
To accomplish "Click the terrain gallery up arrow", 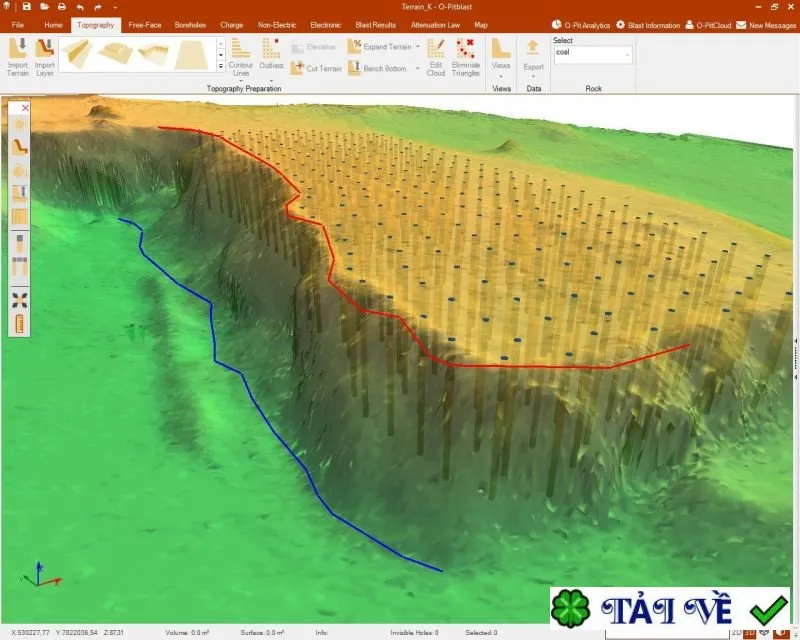I will point(221,43).
